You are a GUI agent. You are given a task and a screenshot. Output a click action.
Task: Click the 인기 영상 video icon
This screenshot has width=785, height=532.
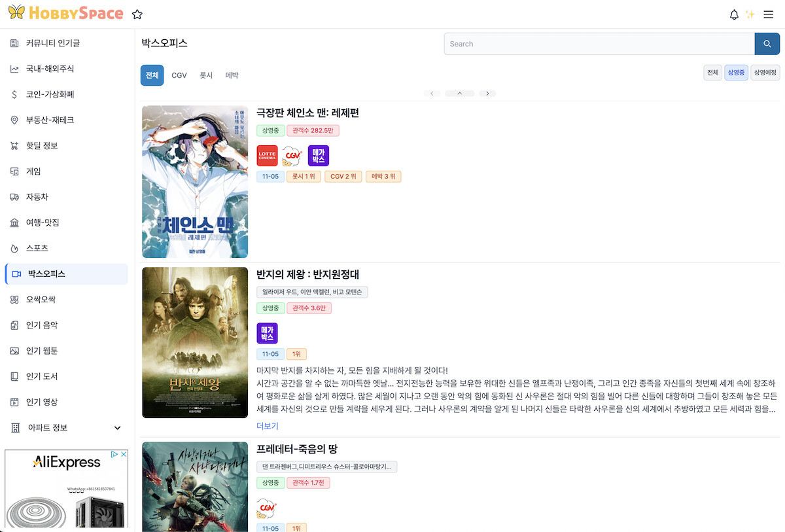14,402
